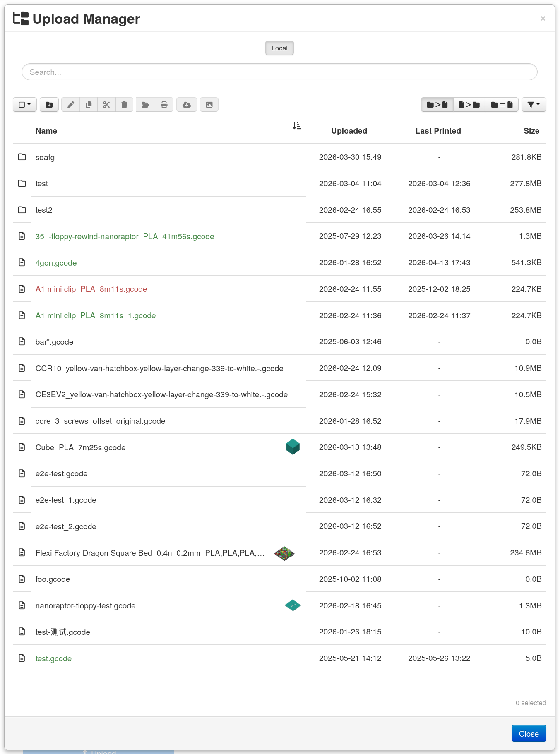Sort the list by Uploaded column

[x=349, y=131]
